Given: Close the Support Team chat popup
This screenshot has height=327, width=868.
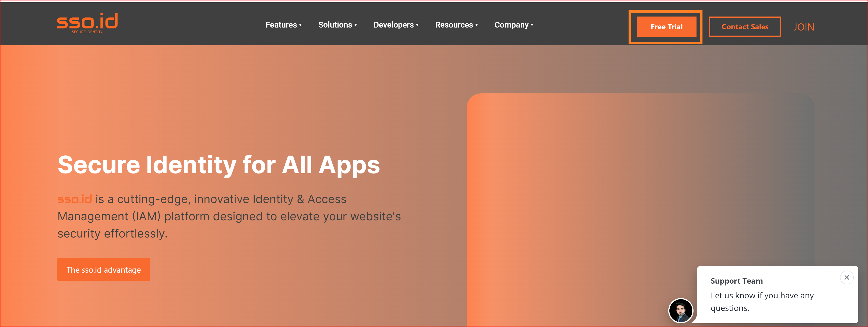Looking at the screenshot, I should (x=846, y=277).
